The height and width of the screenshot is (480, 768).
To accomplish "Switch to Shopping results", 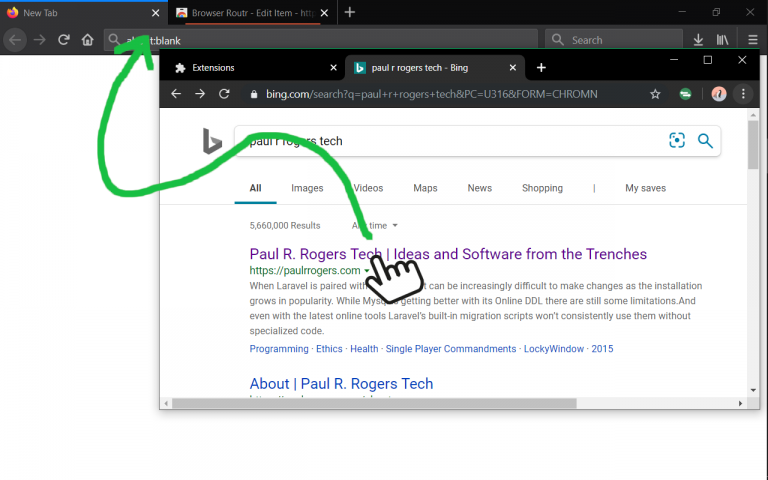I will [x=542, y=188].
